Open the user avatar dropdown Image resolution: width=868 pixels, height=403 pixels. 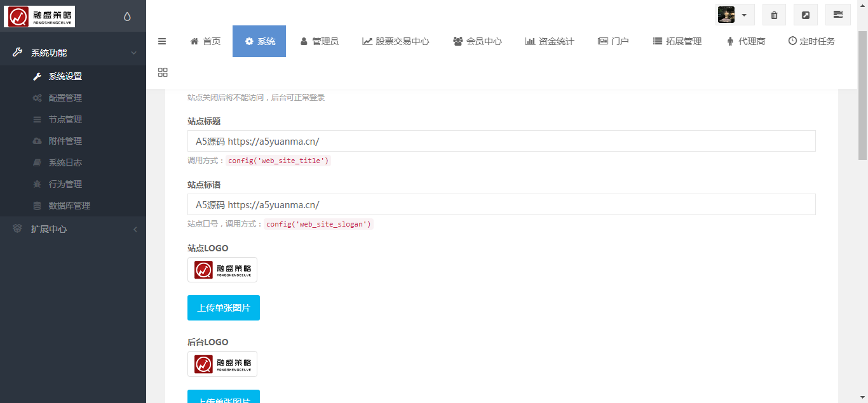pyautogui.click(x=735, y=15)
